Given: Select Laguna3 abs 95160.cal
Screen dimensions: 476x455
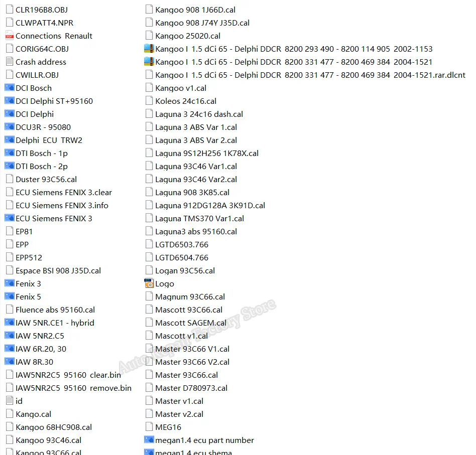Looking at the screenshot, I should (x=191, y=231).
